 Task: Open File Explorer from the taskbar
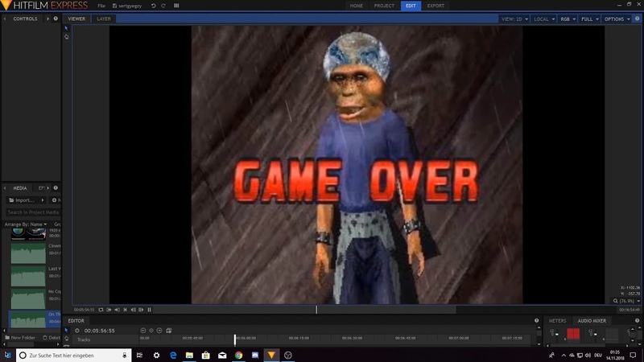point(189,355)
